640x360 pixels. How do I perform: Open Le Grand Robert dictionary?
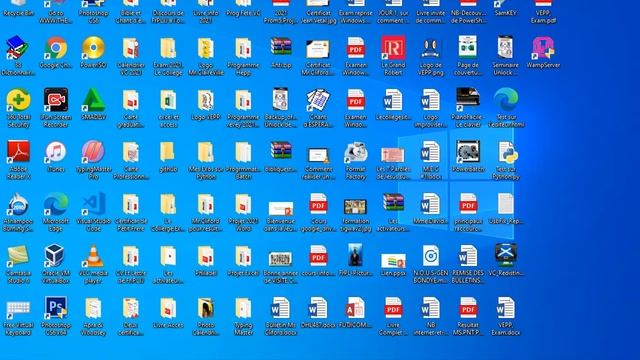pyautogui.click(x=393, y=48)
